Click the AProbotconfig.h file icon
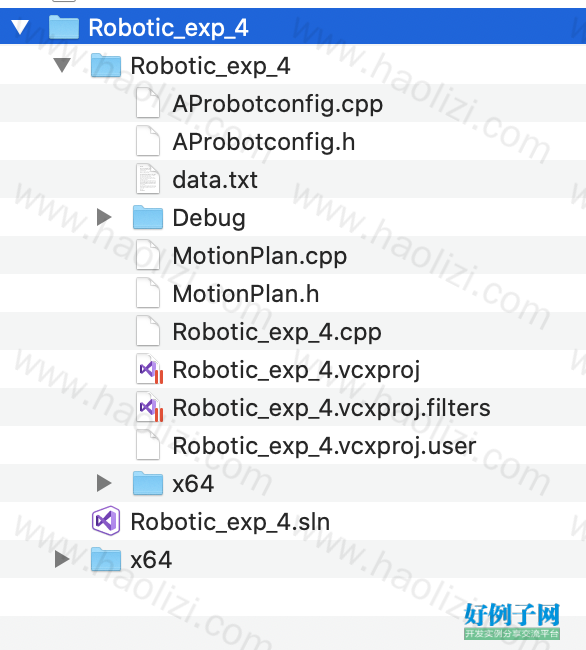586x650 pixels. (x=148, y=141)
